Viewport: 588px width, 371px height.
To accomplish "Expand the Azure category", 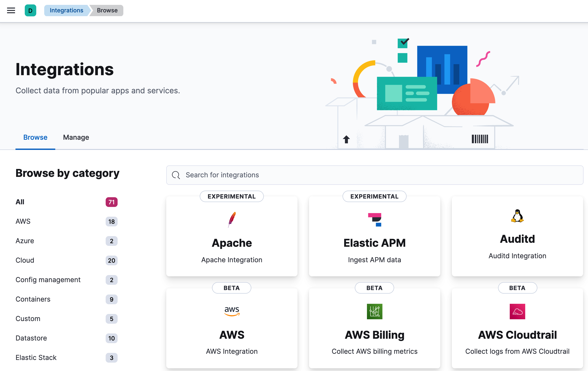I will 24,241.
